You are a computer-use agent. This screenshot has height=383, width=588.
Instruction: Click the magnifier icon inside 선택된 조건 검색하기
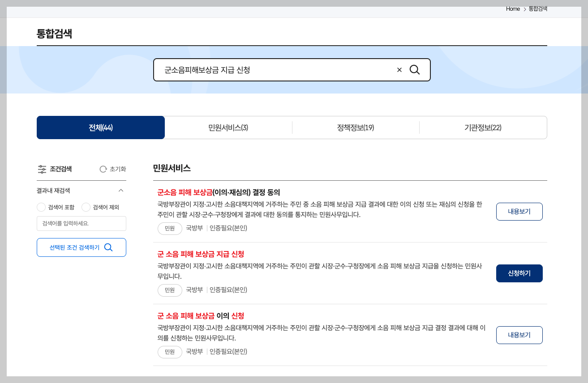pos(108,247)
